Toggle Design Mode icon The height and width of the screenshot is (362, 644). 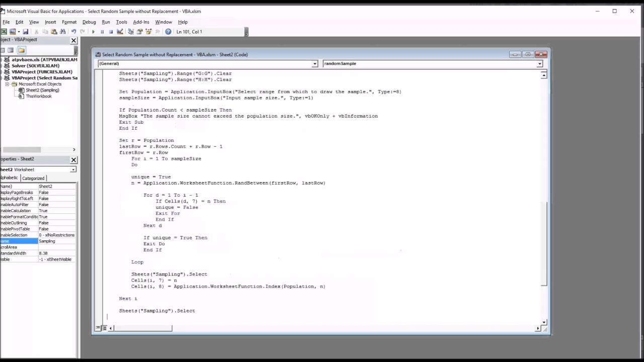click(x=120, y=32)
